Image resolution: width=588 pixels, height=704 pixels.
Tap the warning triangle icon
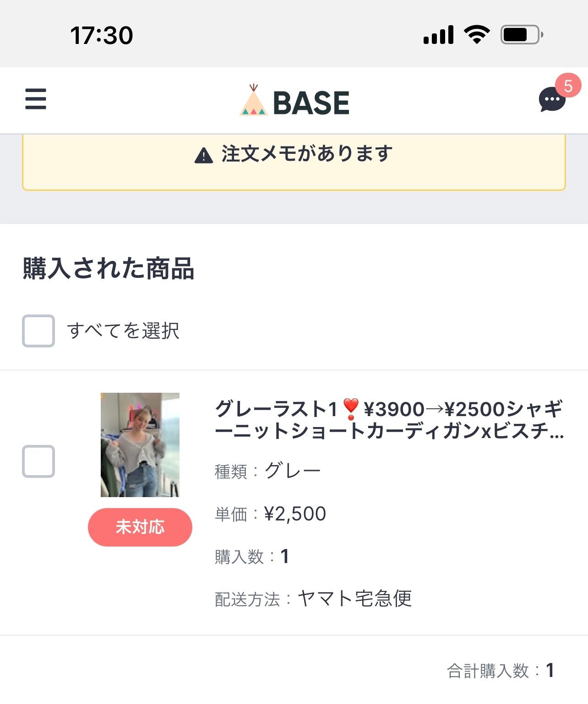pyautogui.click(x=204, y=156)
